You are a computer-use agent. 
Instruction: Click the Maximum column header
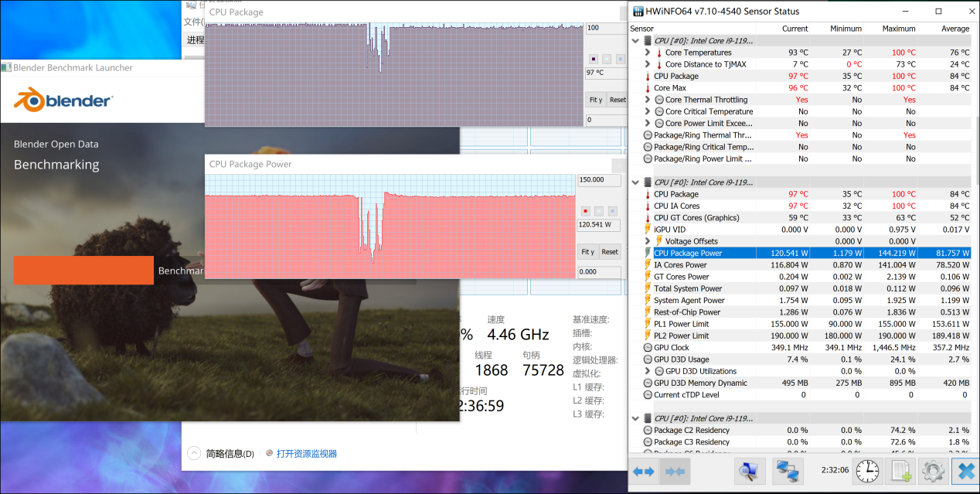click(898, 29)
